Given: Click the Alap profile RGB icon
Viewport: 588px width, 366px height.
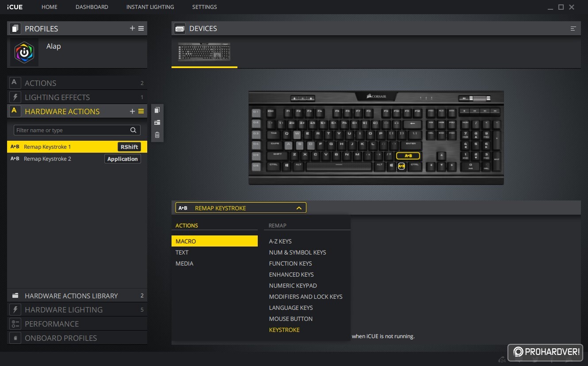Looking at the screenshot, I should tap(24, 52).
